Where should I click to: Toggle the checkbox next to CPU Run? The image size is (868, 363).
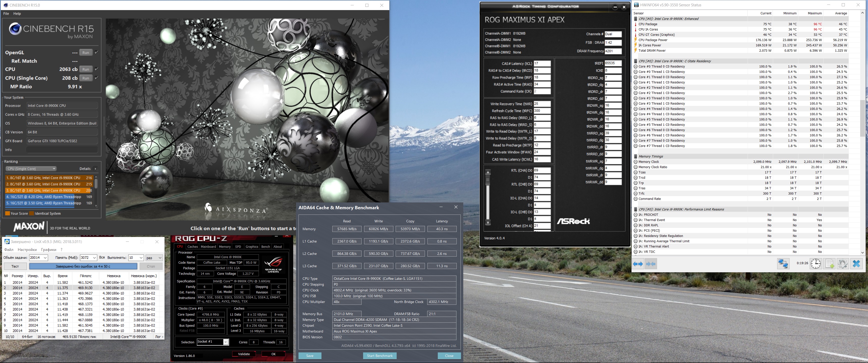pyautogui.click(x=96, y=69)
